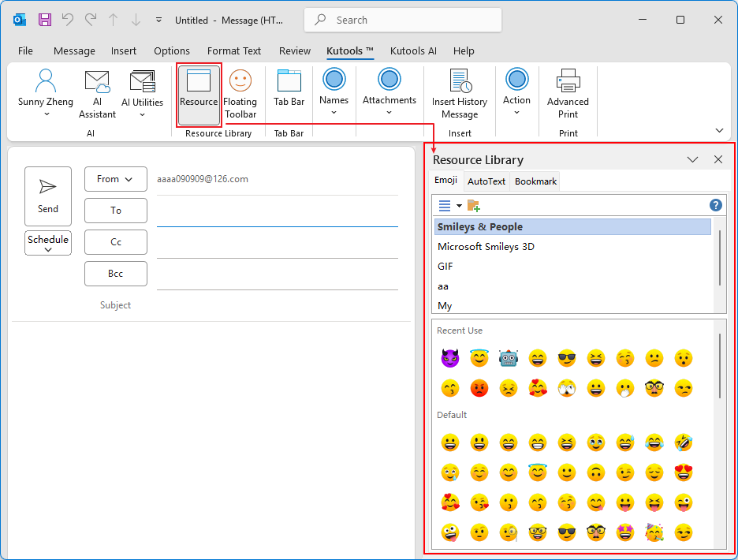Select the aa category
The width and height of the screenshot is (738, 560).
[572, 286]
